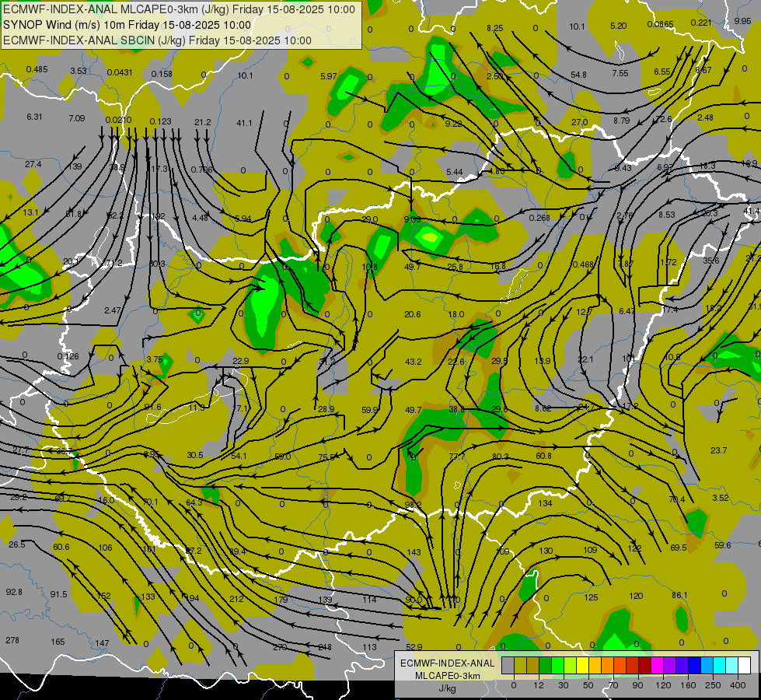Click the map value 3.53
The width and height of the screenshot is (761, 700).
click(79, 71)
